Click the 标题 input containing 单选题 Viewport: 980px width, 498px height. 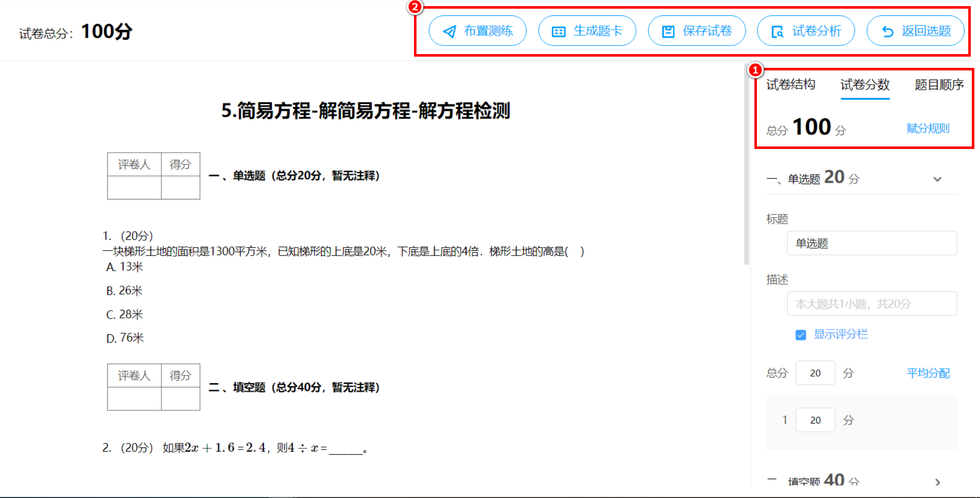pyautogui.click(x=871, y=243)
